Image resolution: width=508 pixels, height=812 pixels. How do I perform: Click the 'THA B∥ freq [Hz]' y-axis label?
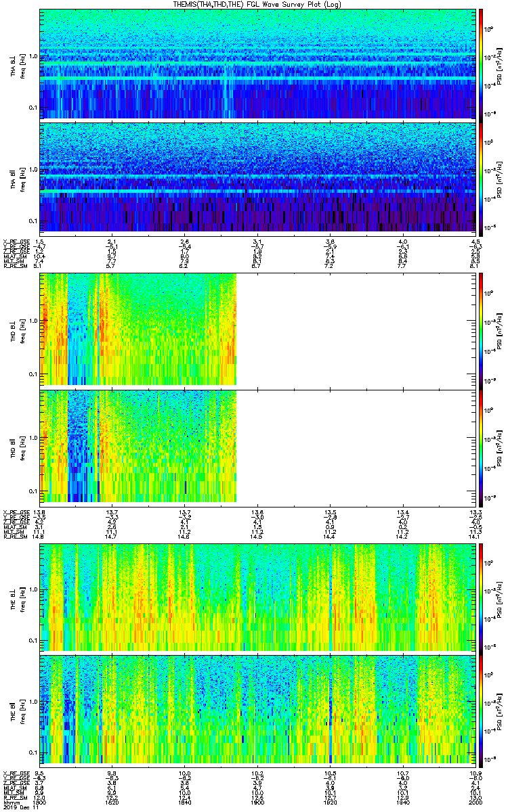coord(18,179)
